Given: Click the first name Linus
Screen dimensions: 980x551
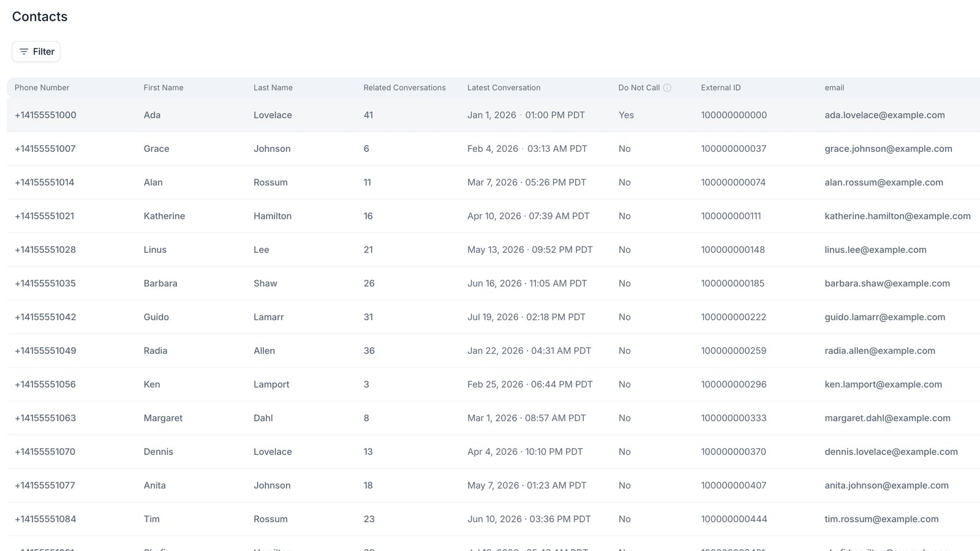Looking at the screenshot, I should pos(155,250).
